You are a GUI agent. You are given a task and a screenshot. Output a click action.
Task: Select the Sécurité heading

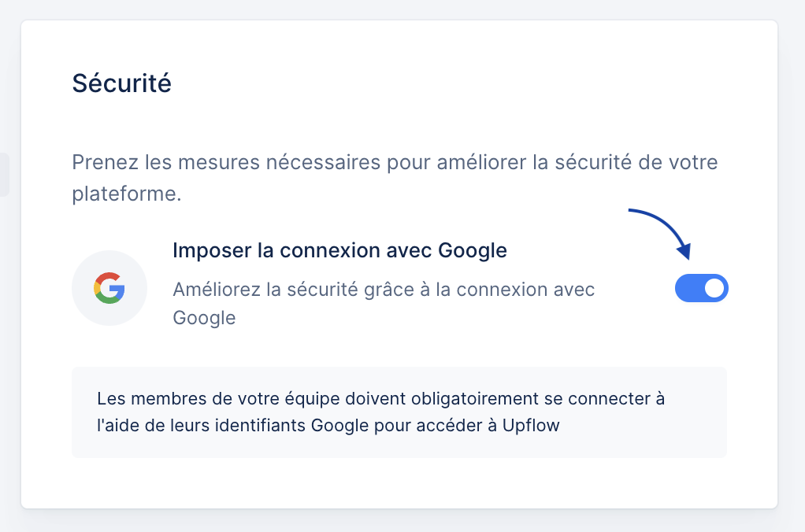121,83
